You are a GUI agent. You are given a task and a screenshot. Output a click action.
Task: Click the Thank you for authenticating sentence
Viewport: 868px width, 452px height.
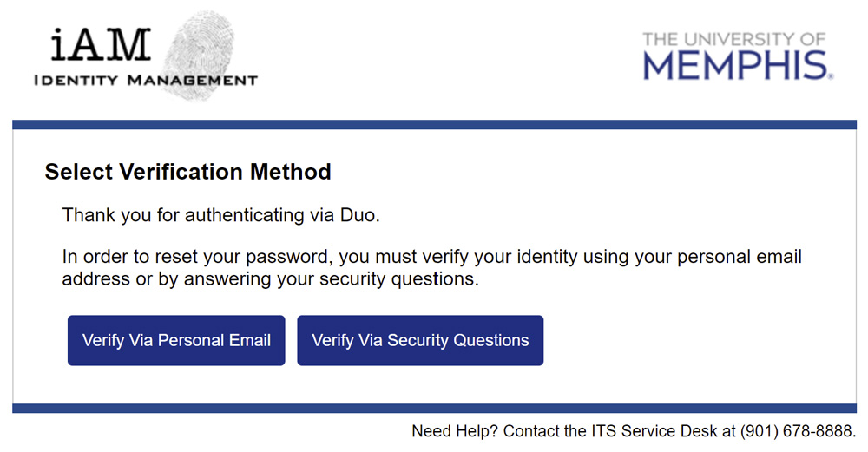click(x=221, y=215)
